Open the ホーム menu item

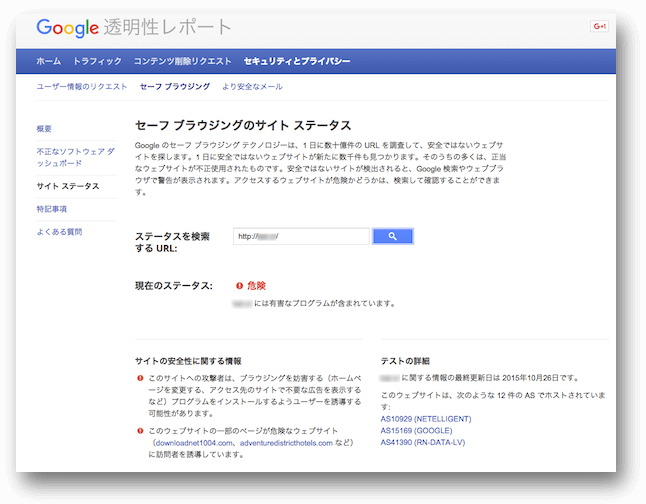[x=49, y=61]
